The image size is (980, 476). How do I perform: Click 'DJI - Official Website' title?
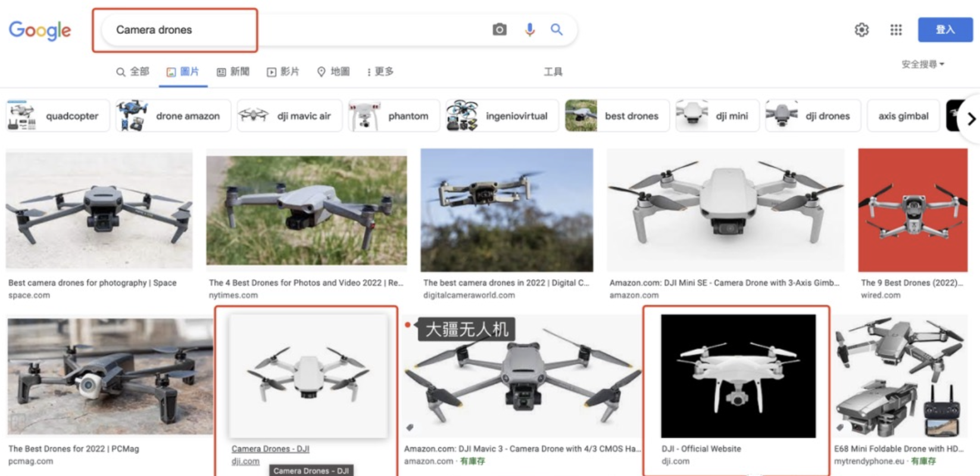tap(701, 449)
